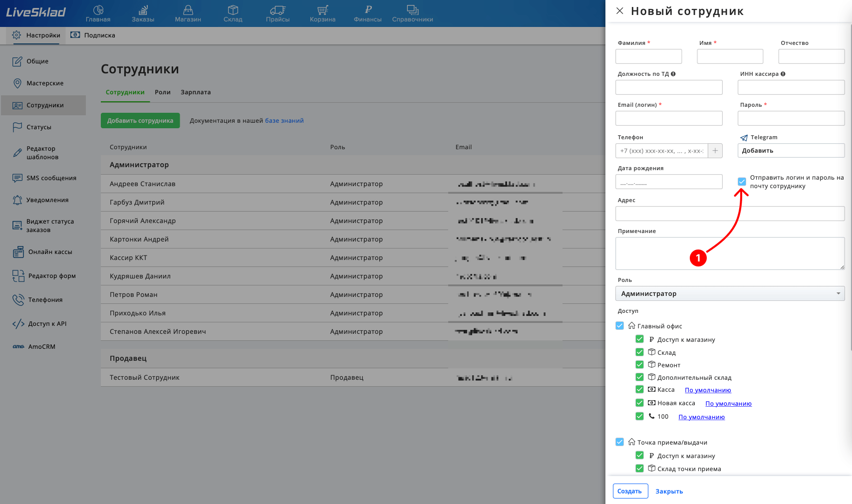Viewport: 852px width, 504px height.
Task: Uncheck send login and password to email
Action: (x=742, y=182)
